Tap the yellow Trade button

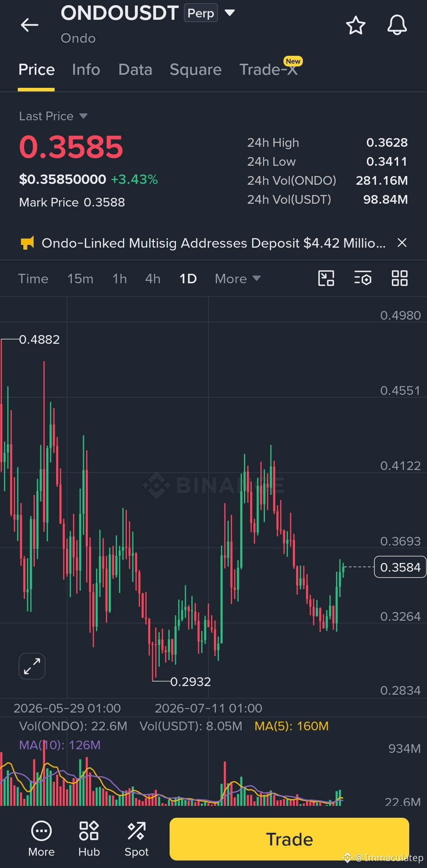[289, 839]
